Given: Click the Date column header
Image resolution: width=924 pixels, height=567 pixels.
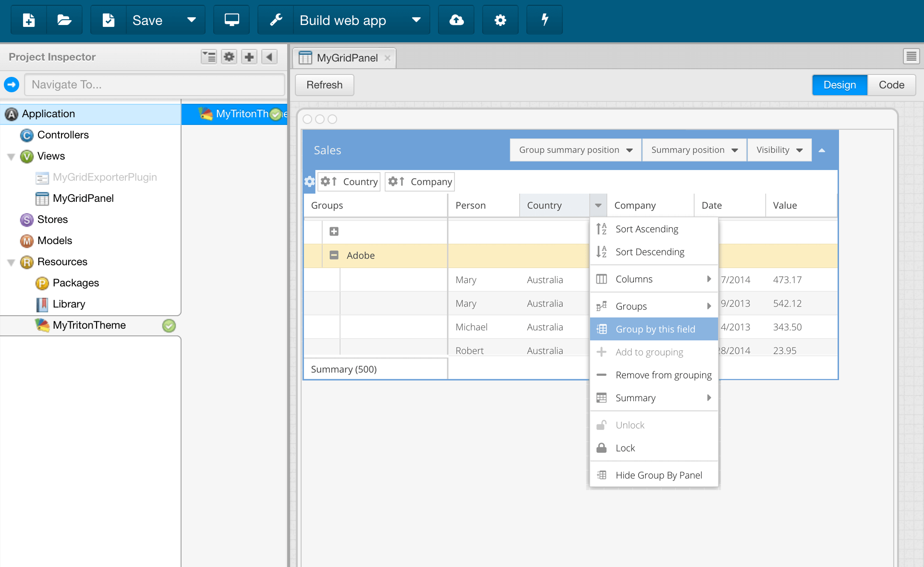Looking at the screenshot, I should [x=729, y=205].
